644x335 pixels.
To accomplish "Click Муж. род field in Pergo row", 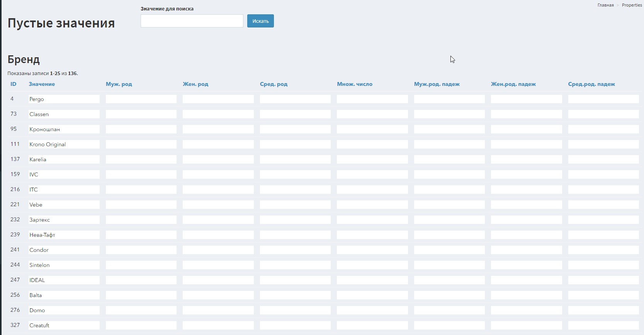I will pos(141,99).
